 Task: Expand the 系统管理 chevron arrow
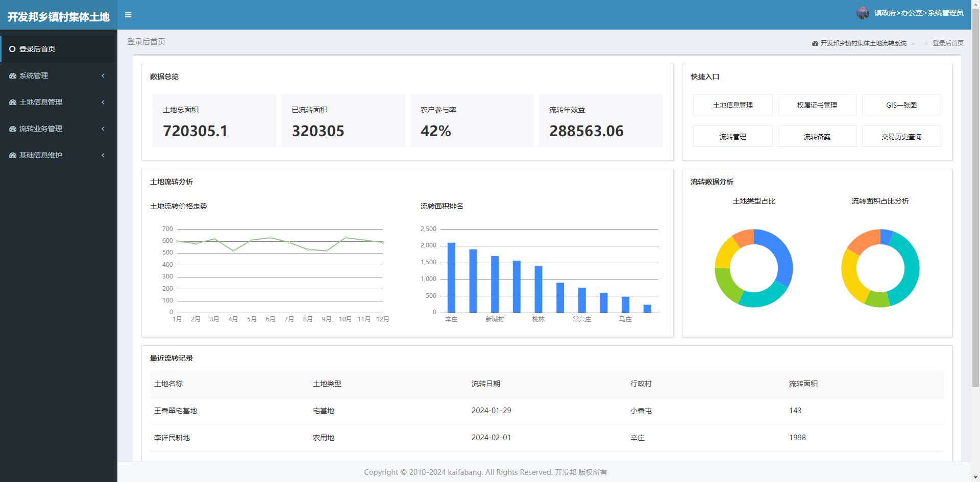tap(103, 75)
